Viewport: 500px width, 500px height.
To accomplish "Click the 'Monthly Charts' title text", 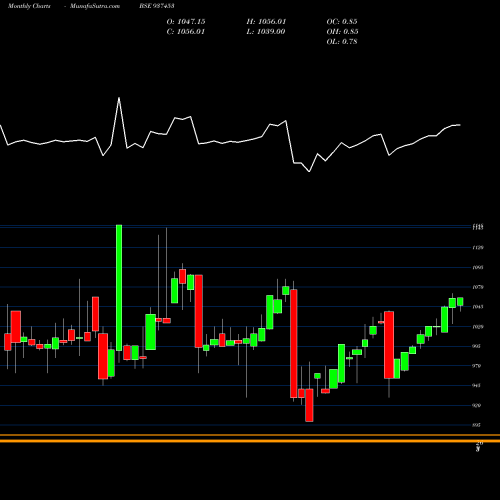I will 29,6.
